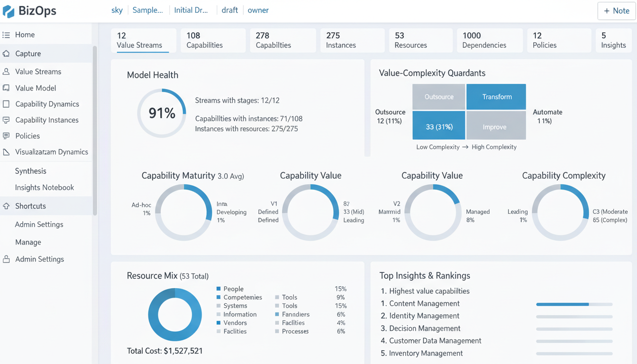Screen dimensions: 637x364
Task: Switch to the 12 Value Streams tab
Action: [142, 40]
